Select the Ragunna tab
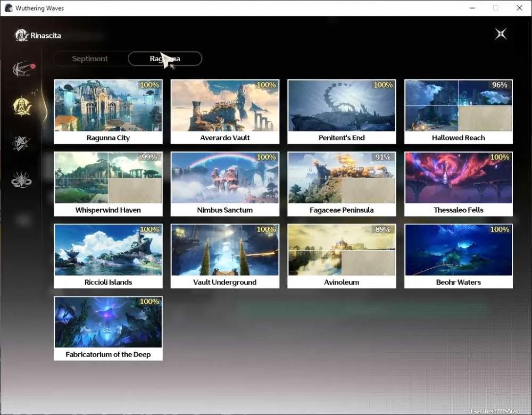The height and width of the screenshot is (415, 532). pos(165,59)
